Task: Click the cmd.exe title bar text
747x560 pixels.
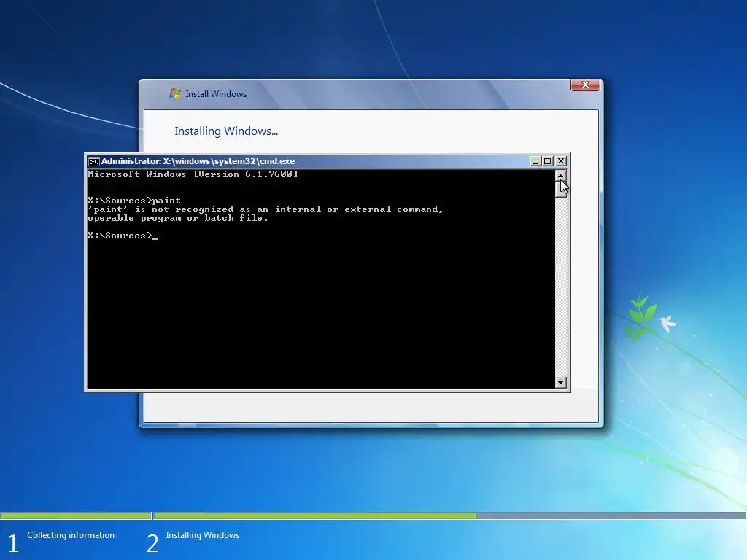Action: pos(198,161)
